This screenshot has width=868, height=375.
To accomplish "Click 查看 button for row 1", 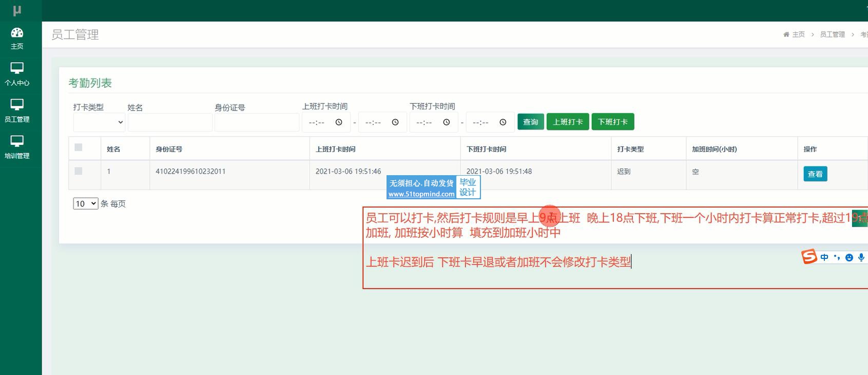I will [x=815, y=174].
